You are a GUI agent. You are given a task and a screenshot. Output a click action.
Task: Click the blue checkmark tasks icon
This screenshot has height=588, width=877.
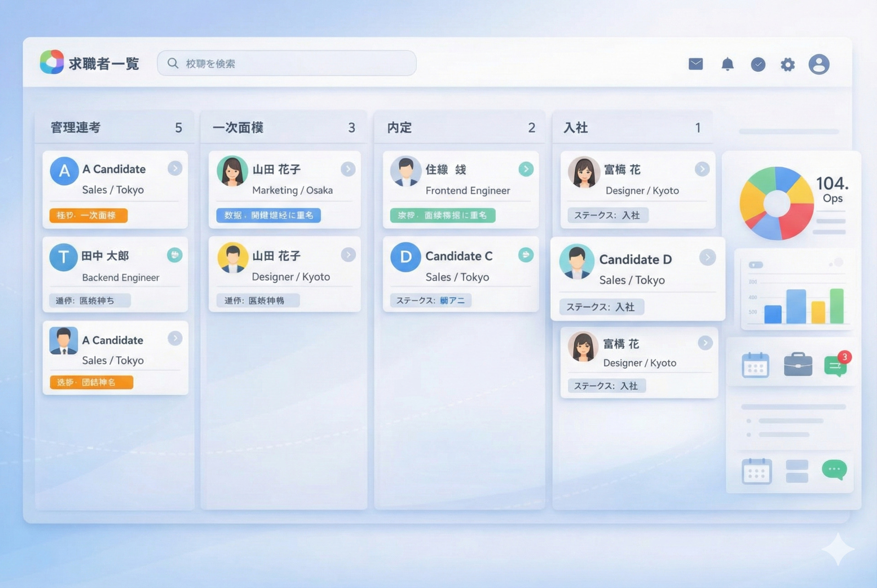point(758,64)
